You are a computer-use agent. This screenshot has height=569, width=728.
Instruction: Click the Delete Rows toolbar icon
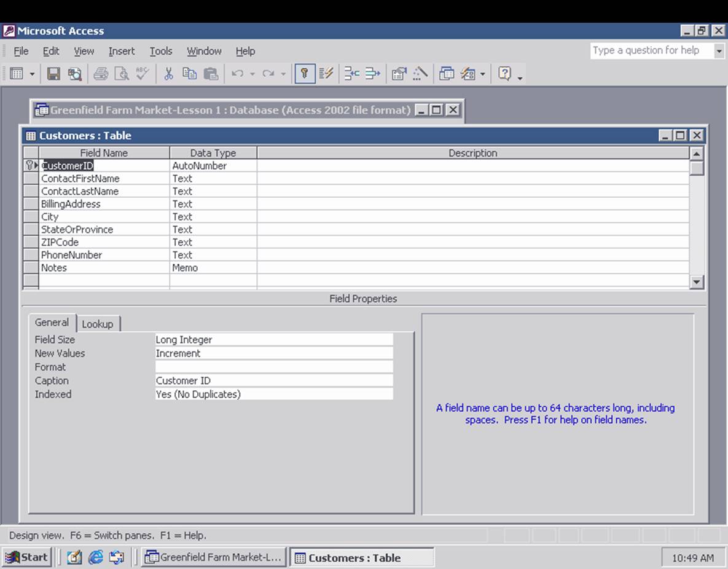point(370,74)
